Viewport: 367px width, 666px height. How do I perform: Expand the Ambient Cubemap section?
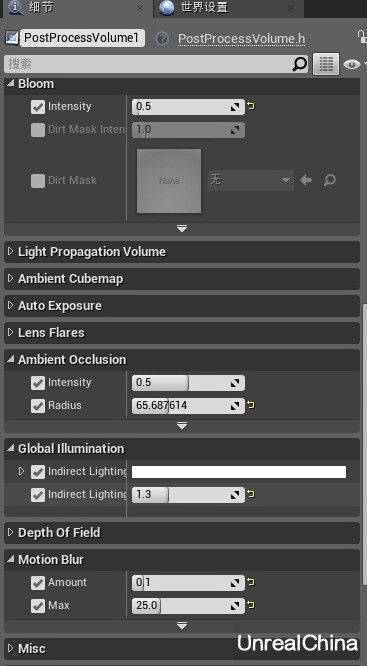point(11,279)
